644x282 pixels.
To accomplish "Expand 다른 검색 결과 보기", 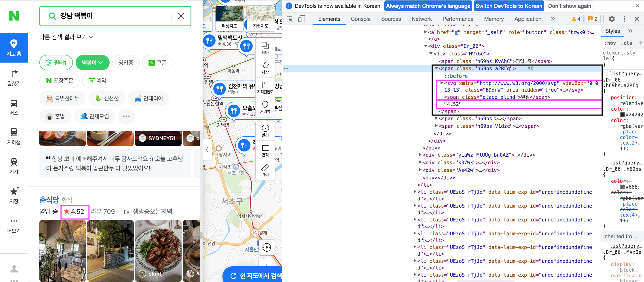I will 66,37.
